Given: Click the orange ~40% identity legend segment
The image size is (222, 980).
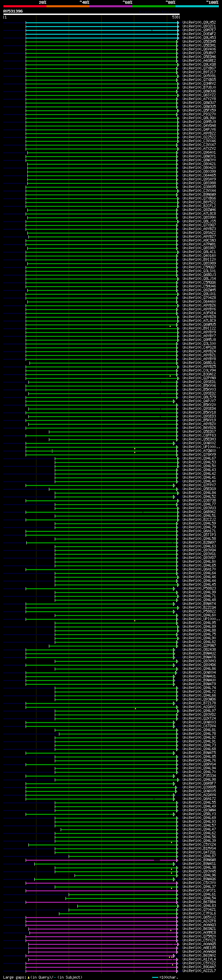Looking at the screenshot, I should (x=68, y=6).
